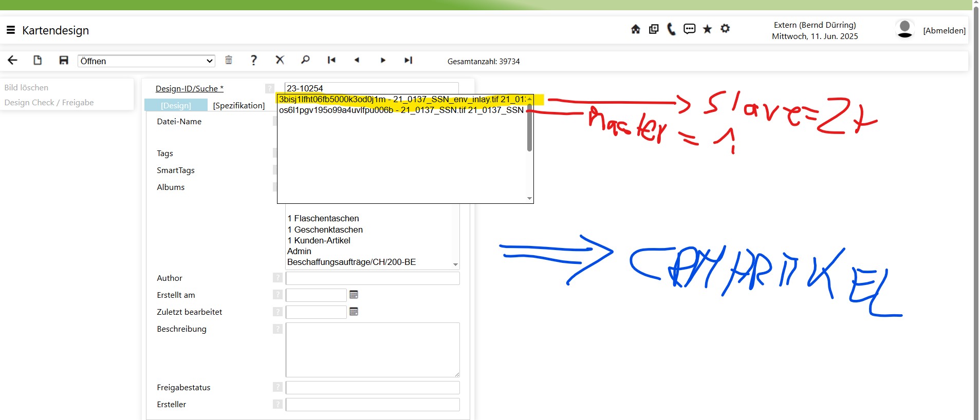Click the save floppy disk icon
Screen dimensions: 980x420
coord(64,61)
